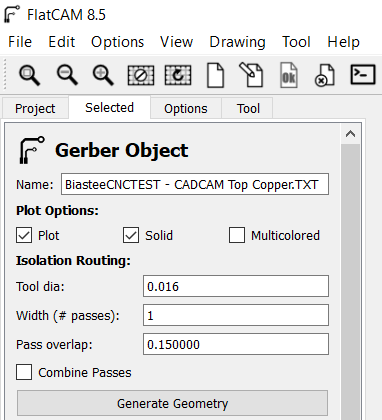Click the Zoom In magnifier icon
The image size is (382, 420).
coord(103,75)
